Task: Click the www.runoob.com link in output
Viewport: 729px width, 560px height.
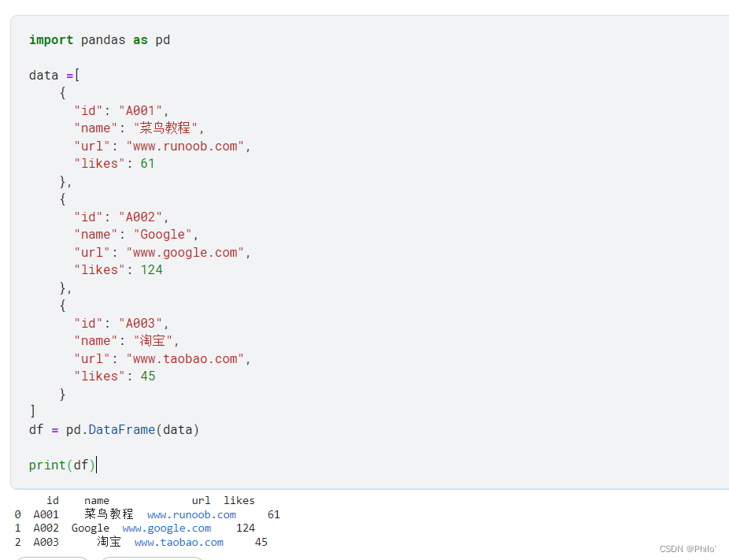Action: [x=191, y=515]
